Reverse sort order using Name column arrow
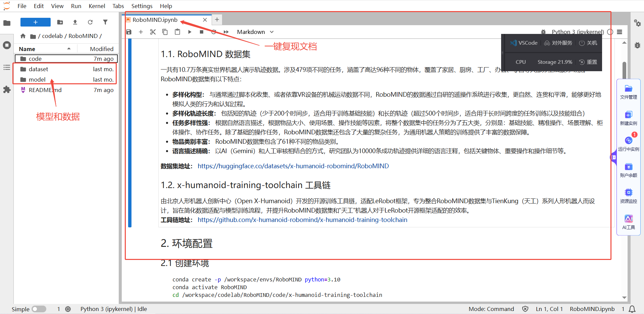 coord(69,48)
